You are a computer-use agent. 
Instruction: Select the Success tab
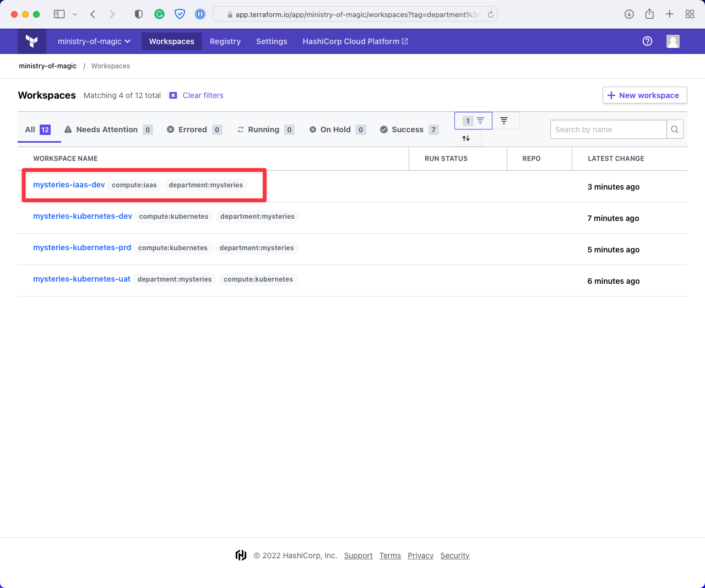(x=409, y=130)
